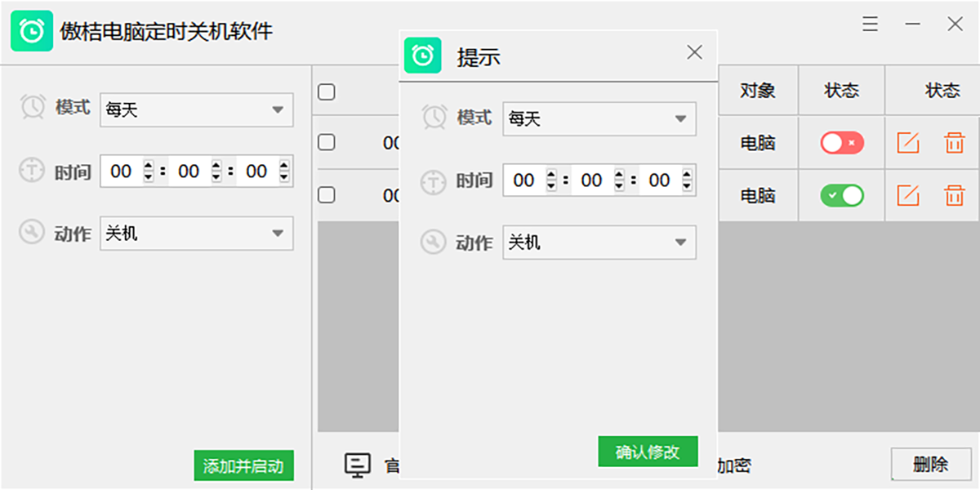Open the 模式 dropdown in the 提示 dialog
The width and height of the screenshot is (980, 490).
(x=599, y=118)
